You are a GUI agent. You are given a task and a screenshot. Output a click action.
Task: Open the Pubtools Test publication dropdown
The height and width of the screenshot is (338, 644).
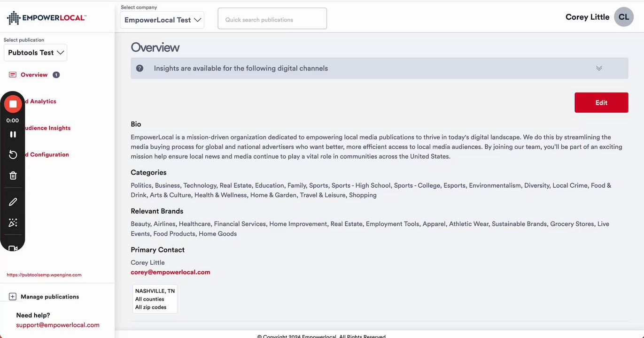click(36, 53)
